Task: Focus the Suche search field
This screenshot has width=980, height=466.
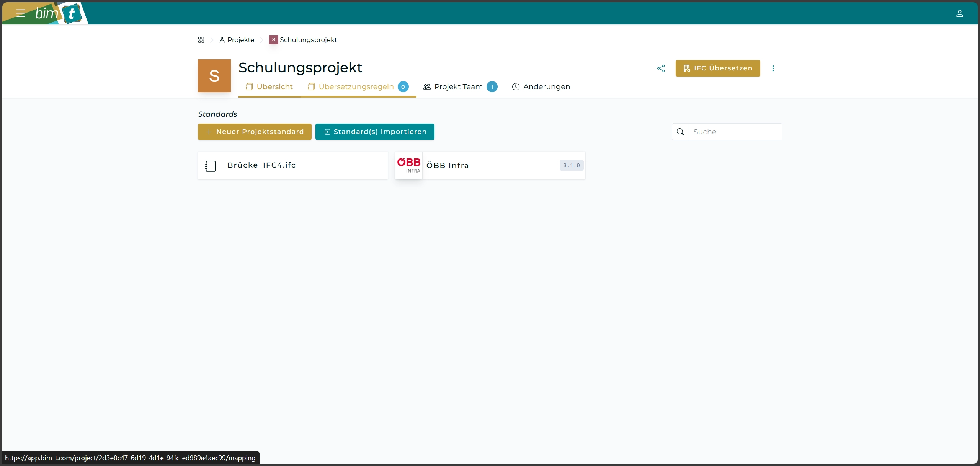Action: pos(735,132)
